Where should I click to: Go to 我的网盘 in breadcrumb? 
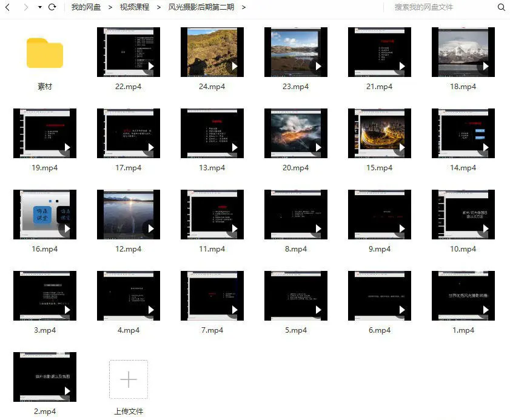pos(86,7)
